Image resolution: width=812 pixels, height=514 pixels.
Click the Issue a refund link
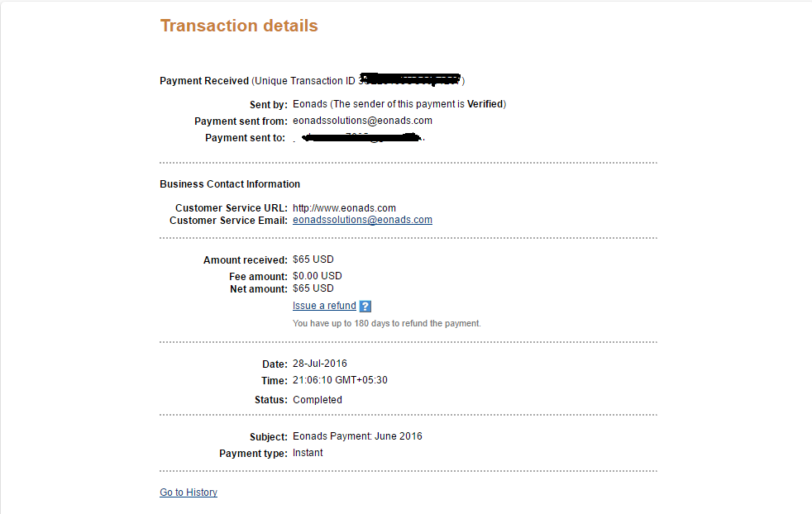pyautogui.click(x=324, y=306)
